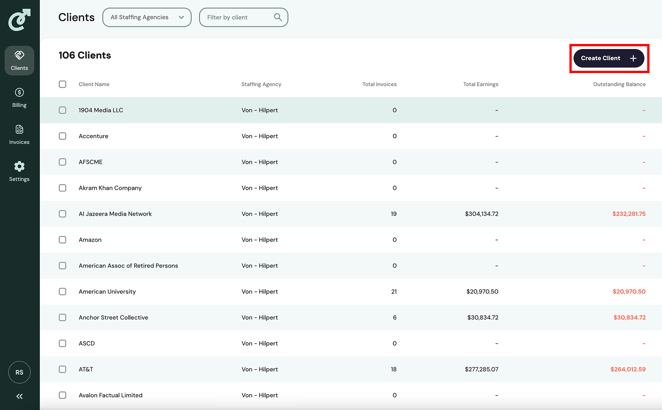The height and width of the screenshot is (410, 662).
Task: Toggle the select-all clients checkbox
Action: coord(62,84)
